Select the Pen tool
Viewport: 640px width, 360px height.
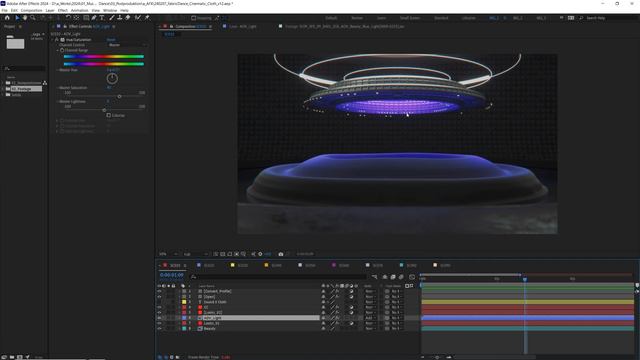point(94,18)
